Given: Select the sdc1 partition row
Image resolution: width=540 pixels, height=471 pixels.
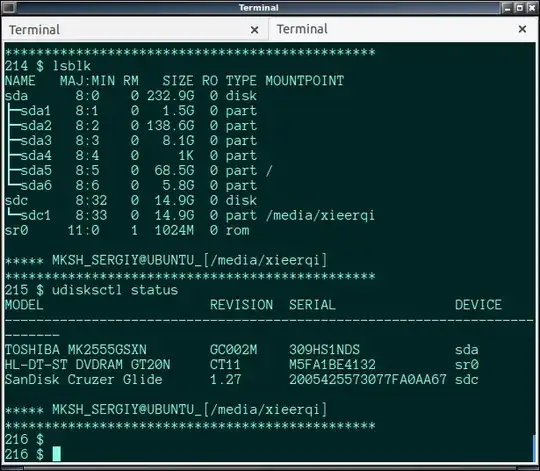Looking at the screenshot, I should [189, 216].
